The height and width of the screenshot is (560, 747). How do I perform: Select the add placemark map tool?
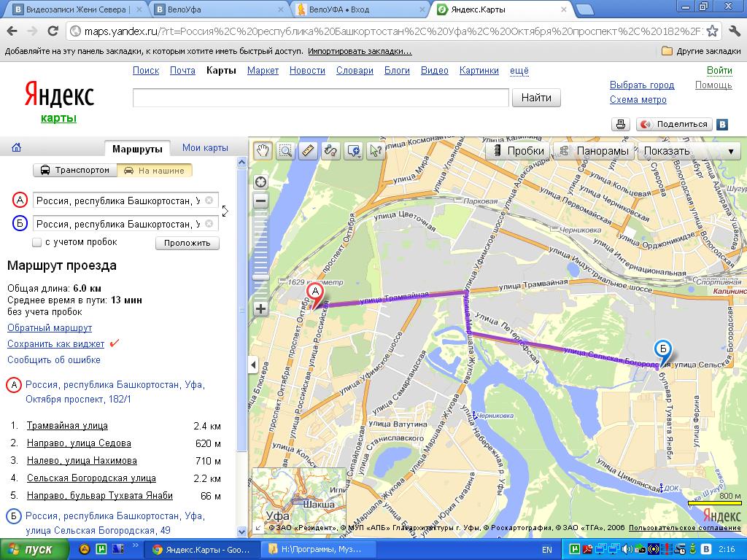coord(354,151)
